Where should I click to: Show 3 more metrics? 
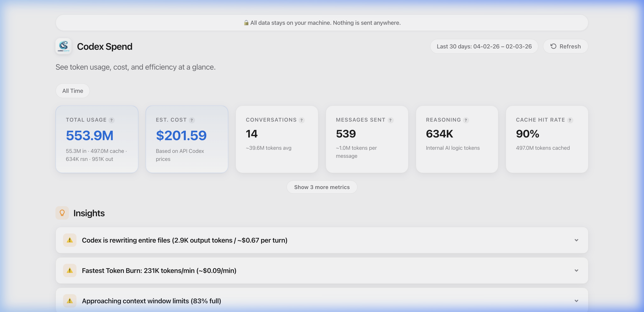click(322, 187)
